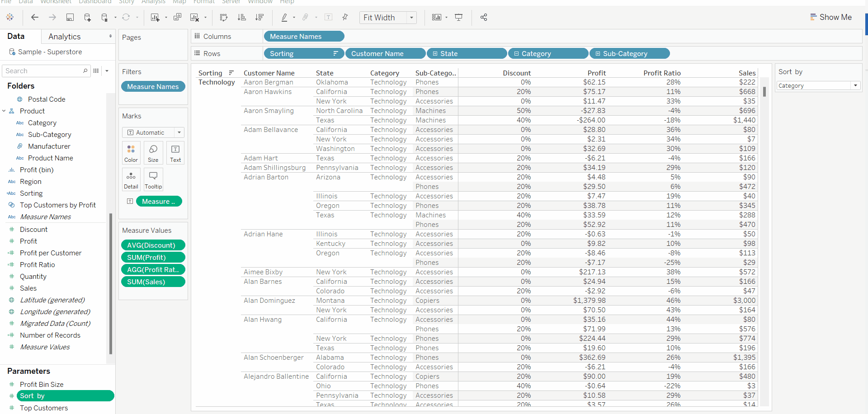Click the group members paperclip icon

pos(306,17)
